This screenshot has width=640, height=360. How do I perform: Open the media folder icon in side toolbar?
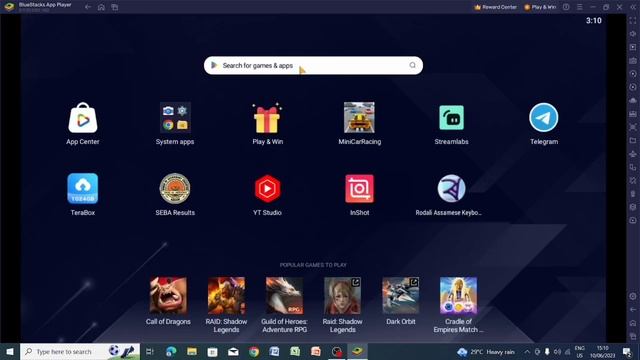[x=633, y=140]
